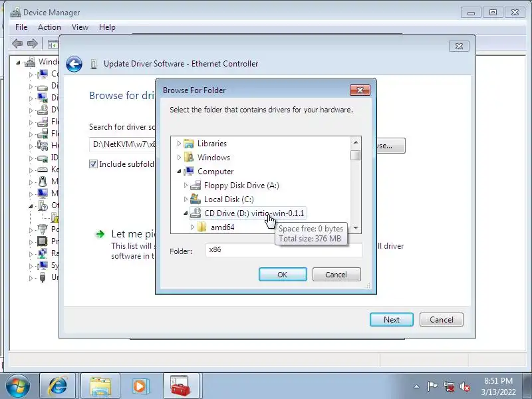Select the Universal Serial Bus category icon

point(42,277)
